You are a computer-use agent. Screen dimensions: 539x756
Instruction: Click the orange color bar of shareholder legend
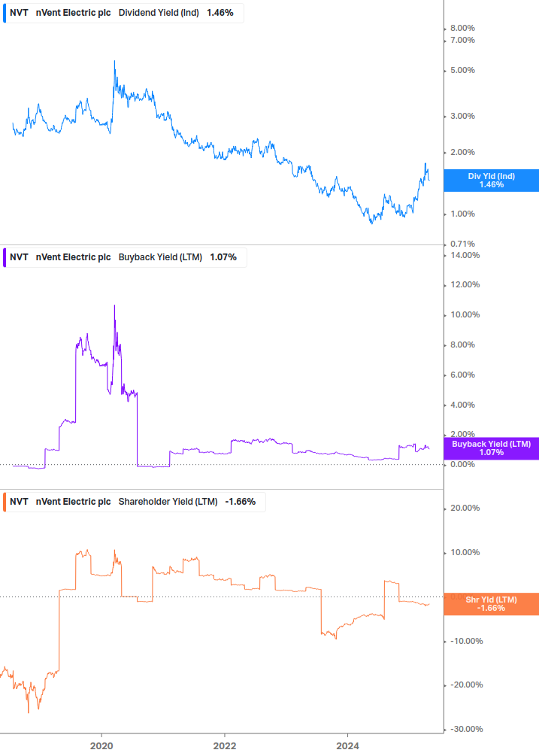coord(5,502)
